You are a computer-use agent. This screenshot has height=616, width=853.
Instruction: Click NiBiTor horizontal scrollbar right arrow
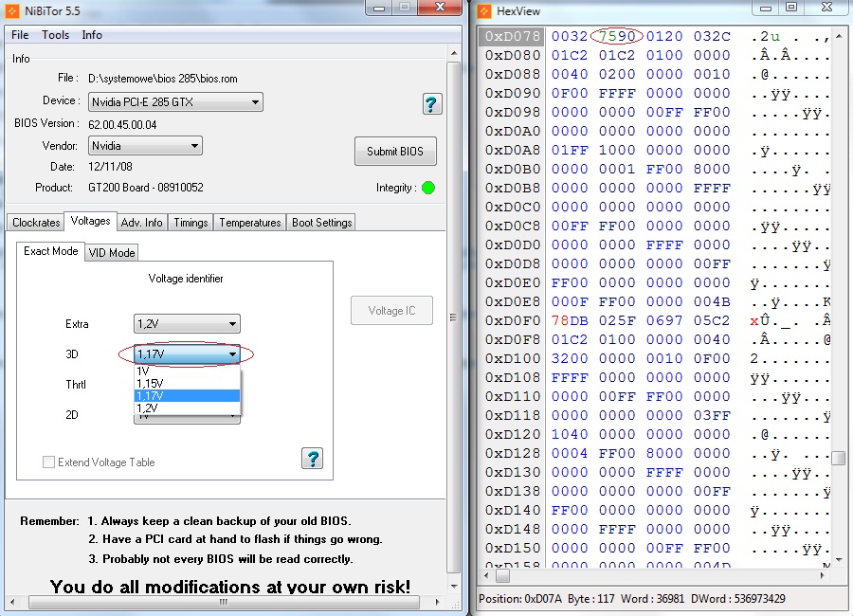pos(437,602)
